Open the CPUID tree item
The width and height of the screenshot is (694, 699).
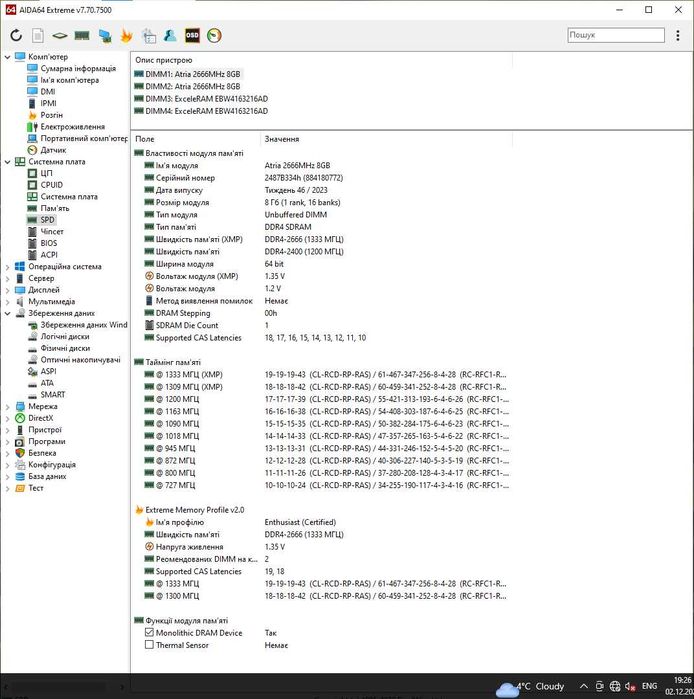[52, 185]
